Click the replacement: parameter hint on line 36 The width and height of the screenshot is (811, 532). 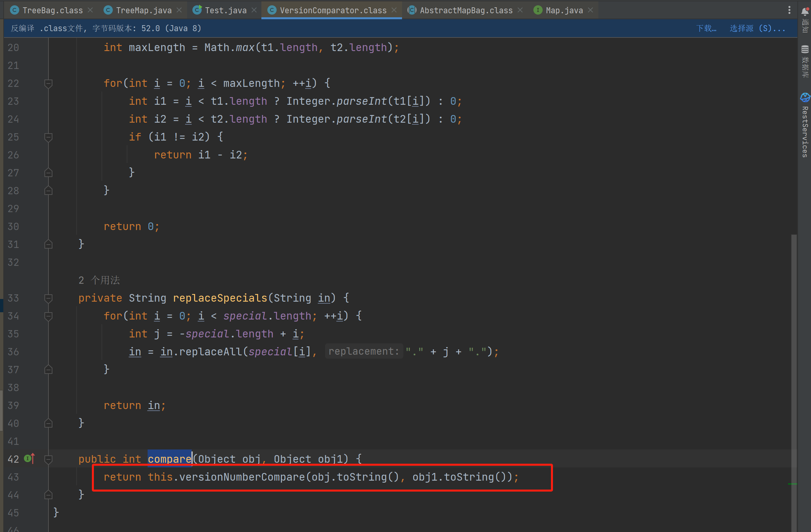tap(364, 351)
